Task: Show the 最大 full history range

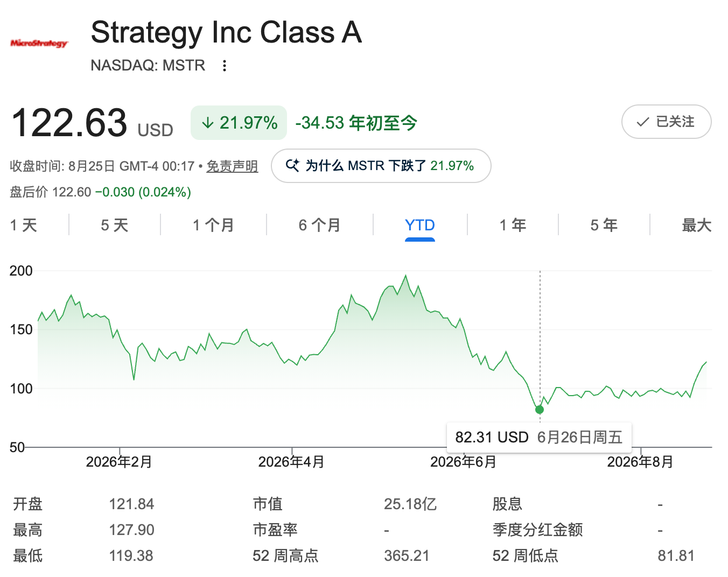Action: click(697, 225)
